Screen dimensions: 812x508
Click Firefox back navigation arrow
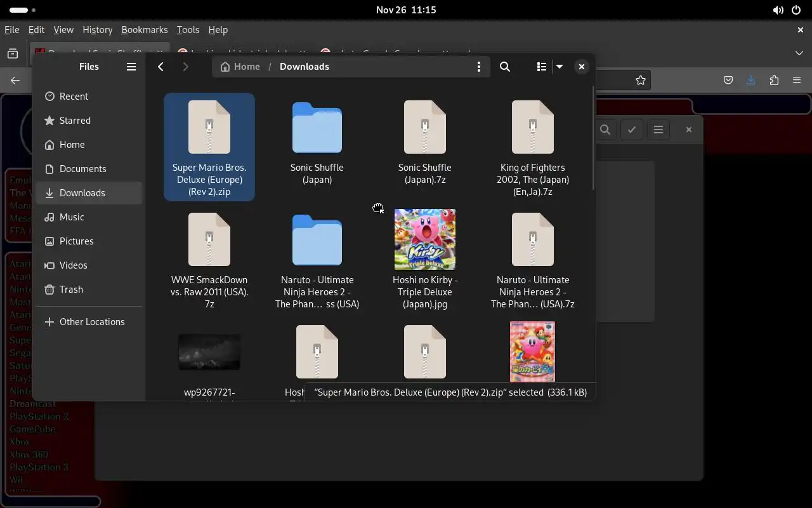point(15,80)
